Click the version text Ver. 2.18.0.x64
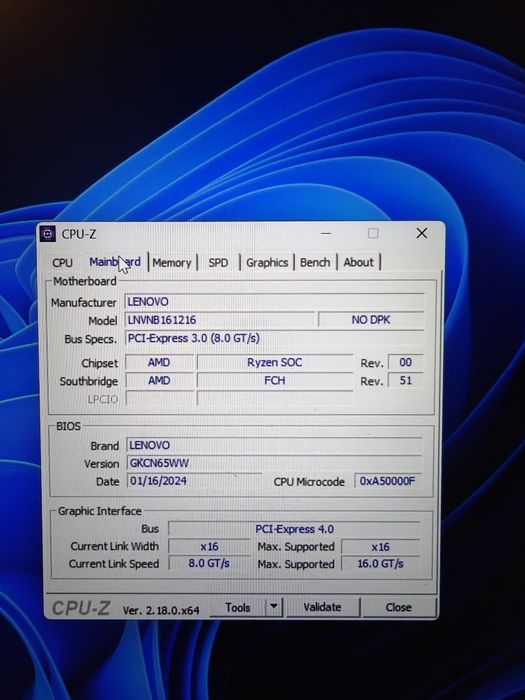 point(161,610)
